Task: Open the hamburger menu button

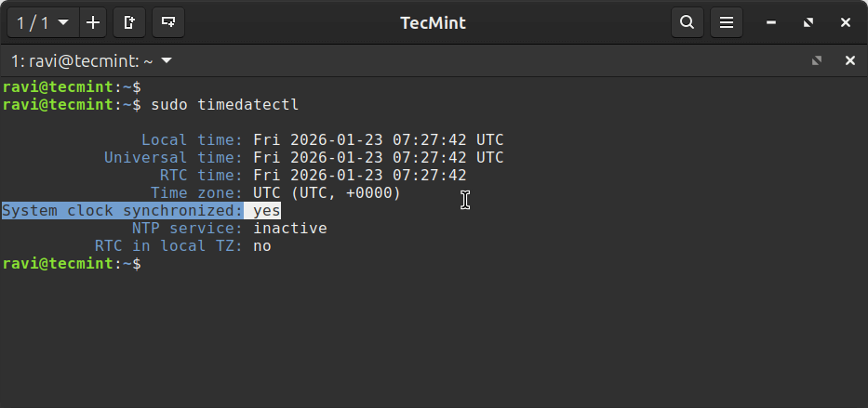Action: pos(727,22)
